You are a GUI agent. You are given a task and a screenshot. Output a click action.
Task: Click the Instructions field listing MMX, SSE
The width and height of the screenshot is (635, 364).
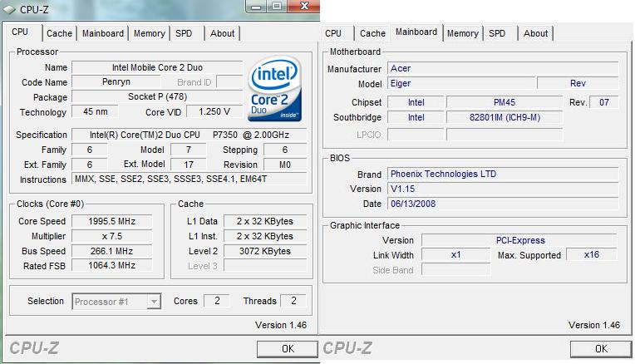tap(190, 179)
